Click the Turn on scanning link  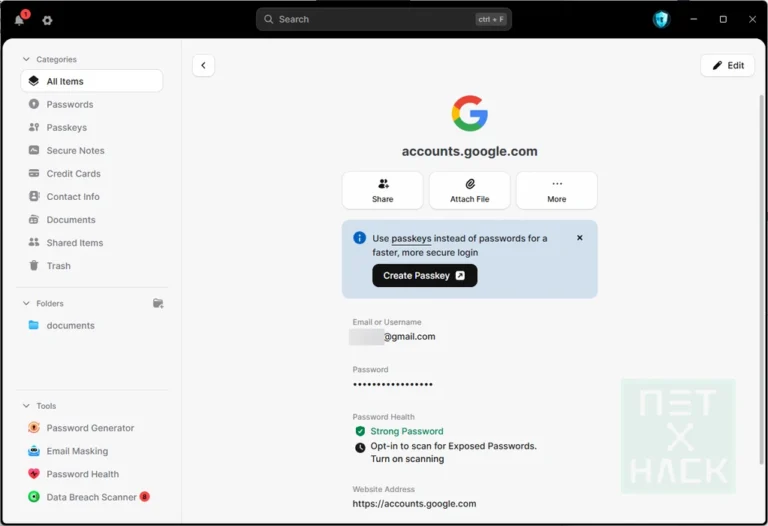[407, 458]
